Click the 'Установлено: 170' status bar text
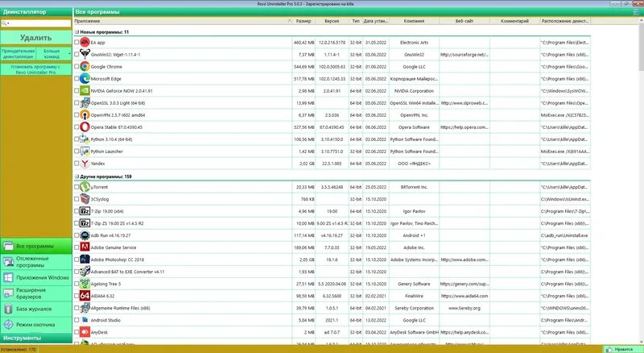This screenshot has width=644, height=353. (18, 349)
